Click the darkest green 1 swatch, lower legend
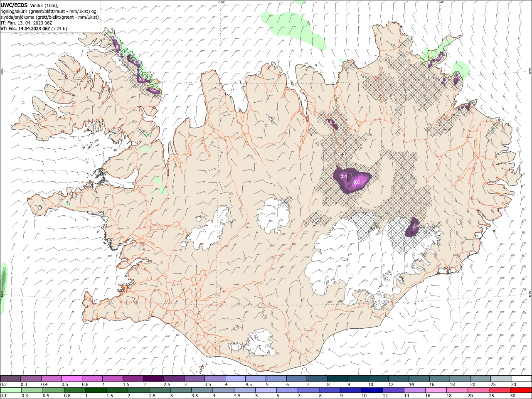The image size is (532, 399). click(96, 390)
